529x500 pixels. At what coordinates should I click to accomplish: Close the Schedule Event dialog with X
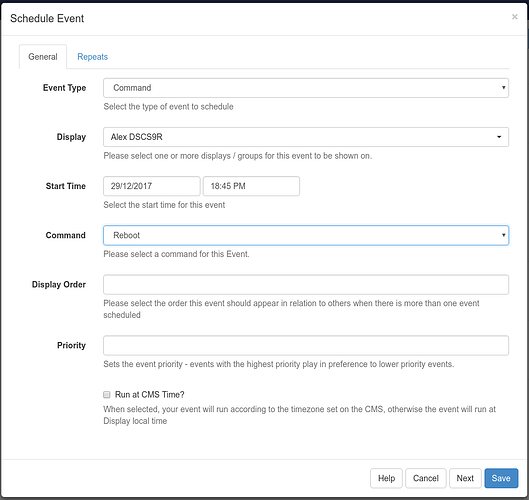(x=514, y=17)
